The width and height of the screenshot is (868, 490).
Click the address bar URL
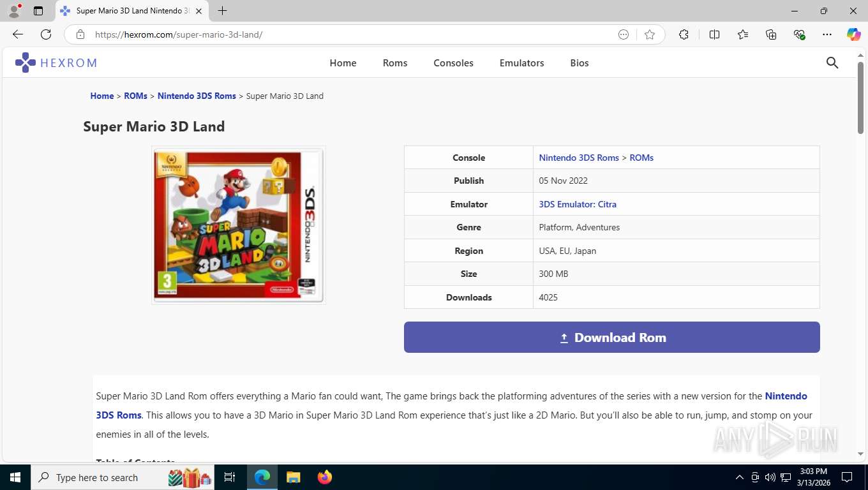[x=179, y=34]
